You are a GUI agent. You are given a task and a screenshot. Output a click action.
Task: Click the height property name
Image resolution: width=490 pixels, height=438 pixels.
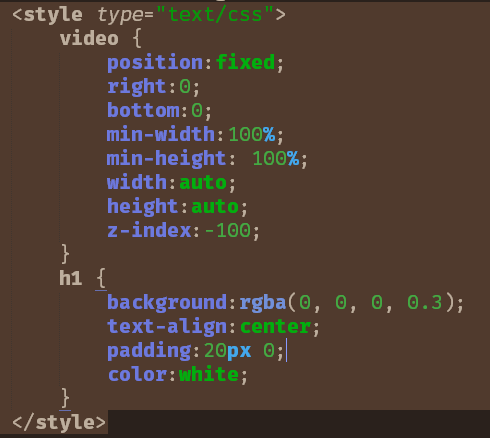coord(143,206)
